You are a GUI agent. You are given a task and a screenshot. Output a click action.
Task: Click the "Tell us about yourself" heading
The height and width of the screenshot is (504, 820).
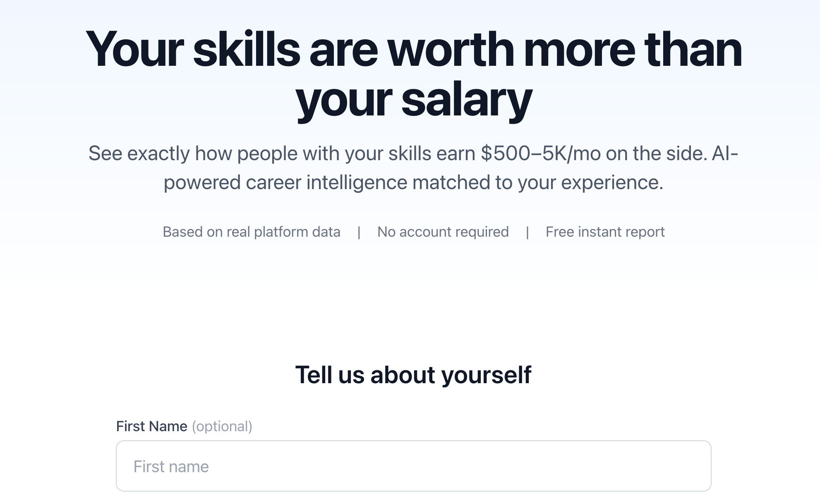point(413,375)
